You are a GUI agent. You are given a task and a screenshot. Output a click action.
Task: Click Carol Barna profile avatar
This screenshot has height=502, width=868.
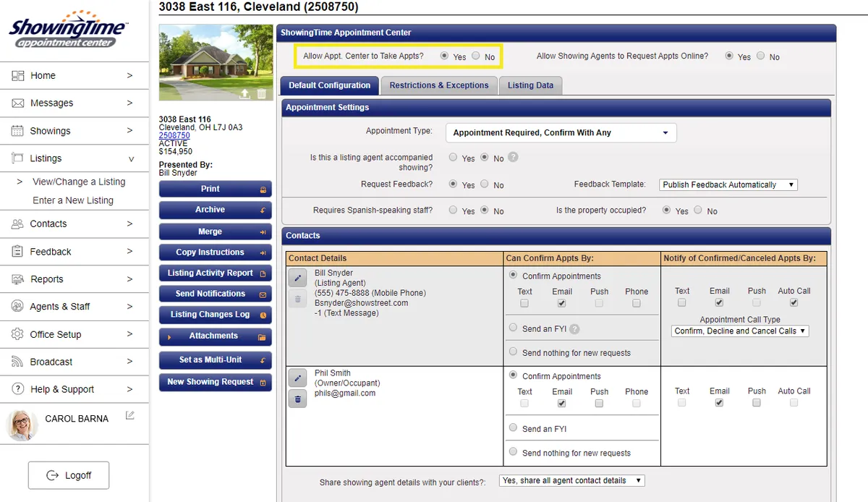pos(22,425)
